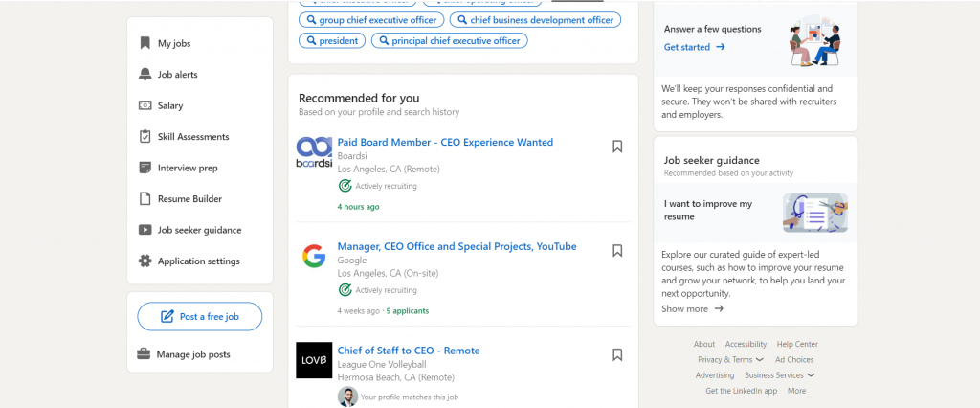
Task: Click the Manage job posts briefcase icon
Action: [144, 354]
